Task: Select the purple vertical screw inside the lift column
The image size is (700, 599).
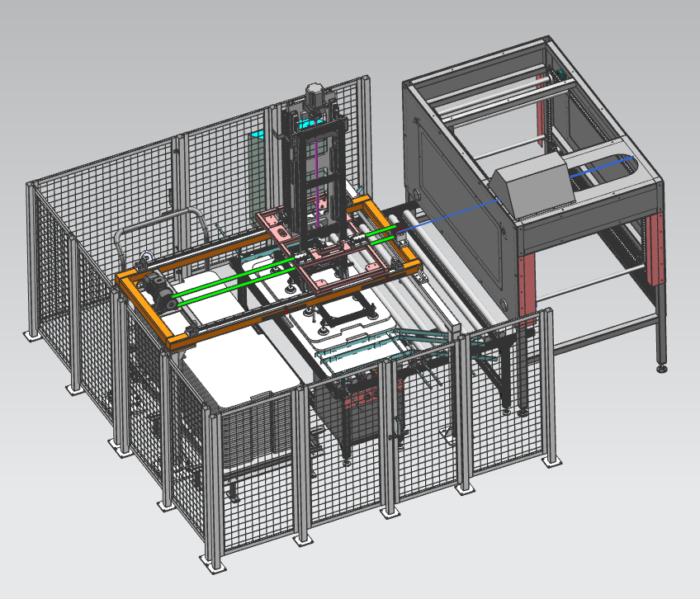Action: coord(317,183)
